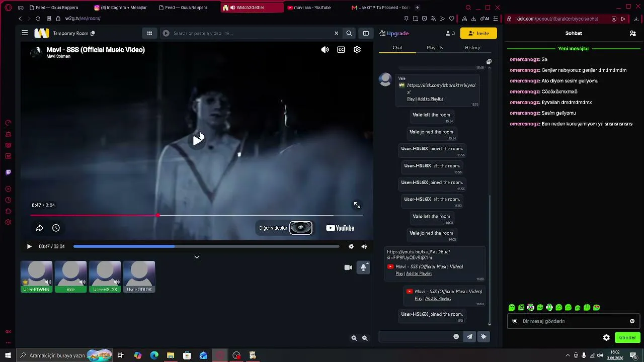Select the User-OTBOK participant avatar
The image size is (644, 362).
pyautogui.click(x=139, y=277)
